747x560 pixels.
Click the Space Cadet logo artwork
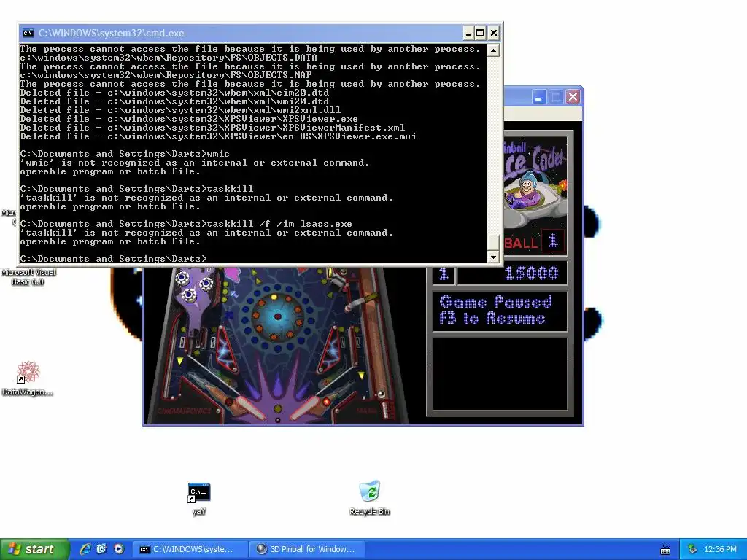point(535,183)
